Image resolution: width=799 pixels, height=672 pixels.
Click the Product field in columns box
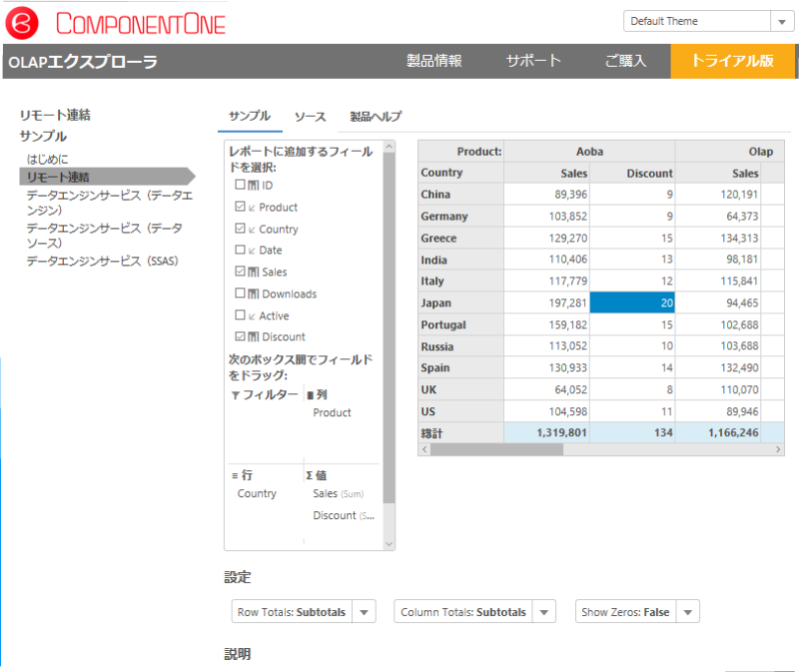332,412
